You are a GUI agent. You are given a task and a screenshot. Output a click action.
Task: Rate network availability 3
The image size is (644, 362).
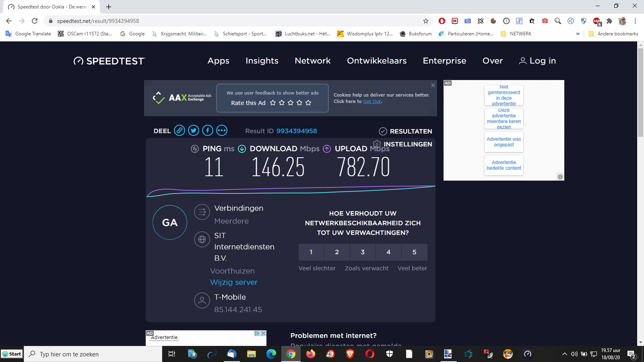click(x=363, y=252)
